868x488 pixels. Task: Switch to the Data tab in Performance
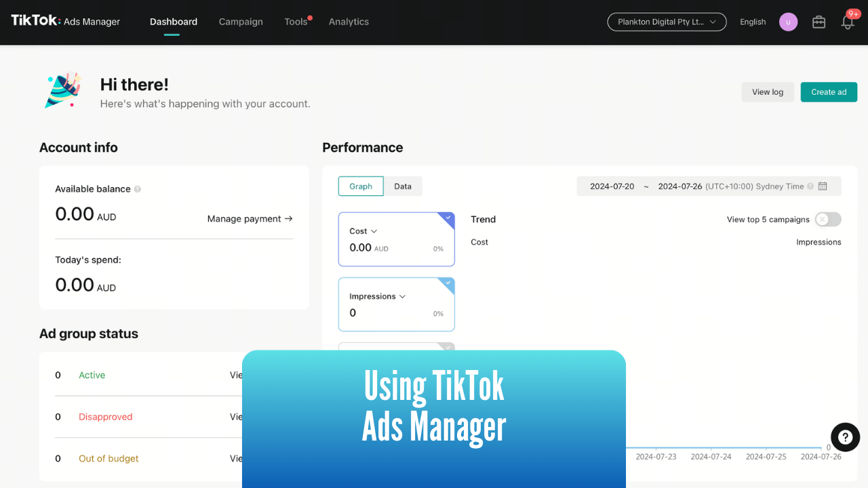click(403, 186)
